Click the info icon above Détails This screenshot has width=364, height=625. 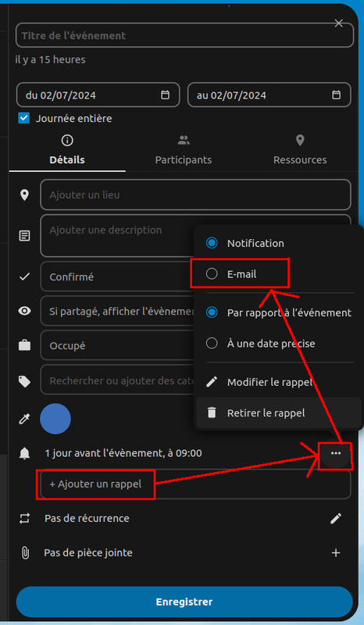click(x=67, y=141)
